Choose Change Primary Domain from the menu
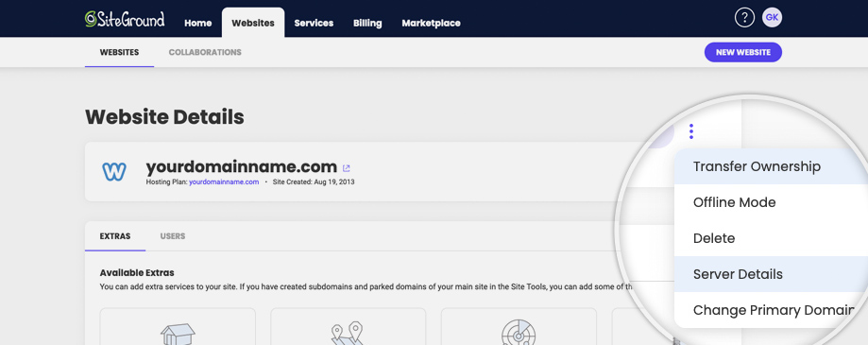The width and height of the screenshot is (868, 345). click(x=771, y=310)
